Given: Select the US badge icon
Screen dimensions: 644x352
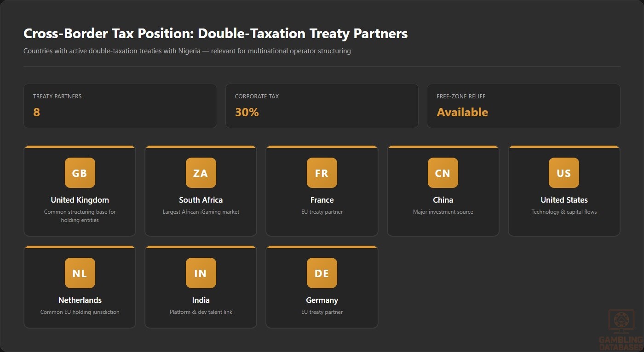Looking at the screenshot, I should coord(563,173).
